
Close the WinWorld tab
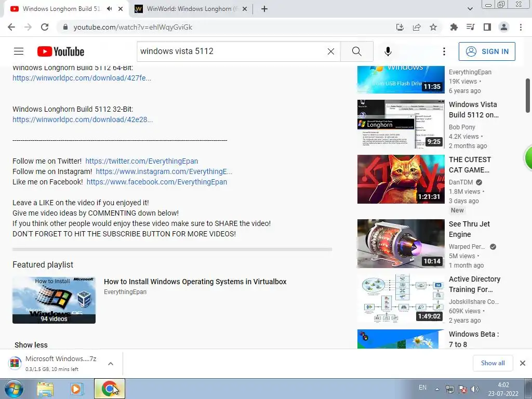coord(245,9)
